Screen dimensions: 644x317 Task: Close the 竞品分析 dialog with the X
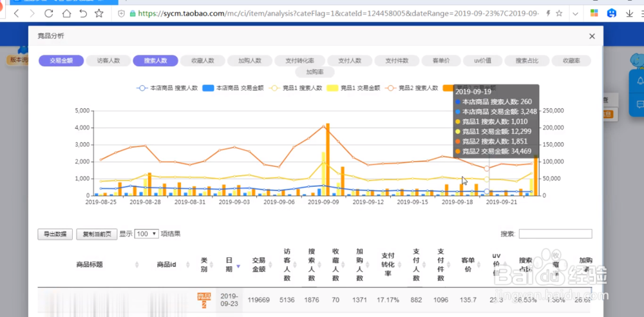(592, 36)
